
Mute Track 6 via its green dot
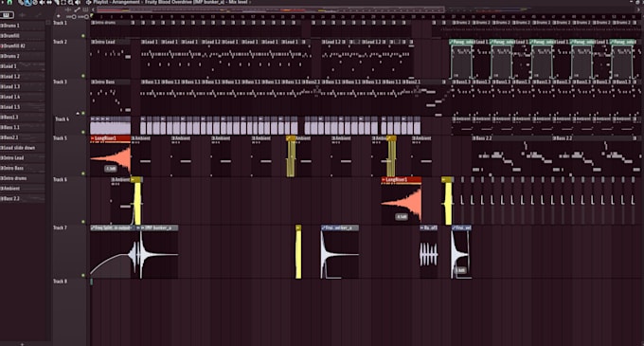tap(83, 222)
